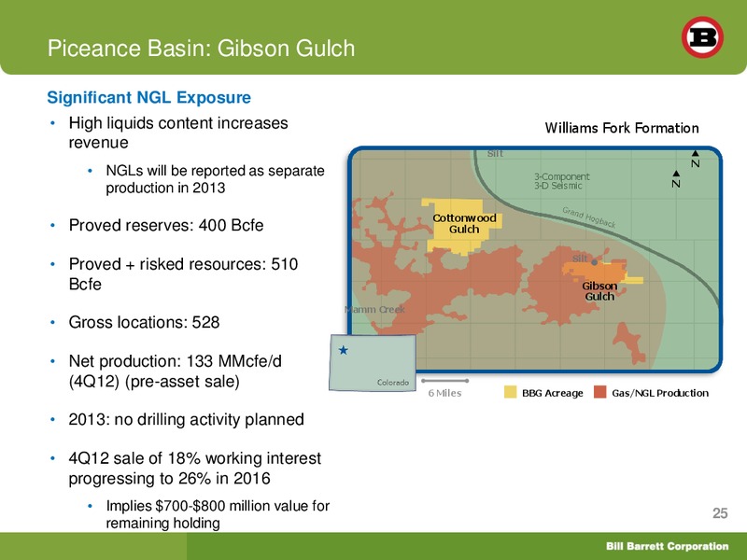Click the bullet Proved + risked resources: 510 Bcfe
Image resolution: width=747 pixels, height=560 pixels.
pos(183,273)
